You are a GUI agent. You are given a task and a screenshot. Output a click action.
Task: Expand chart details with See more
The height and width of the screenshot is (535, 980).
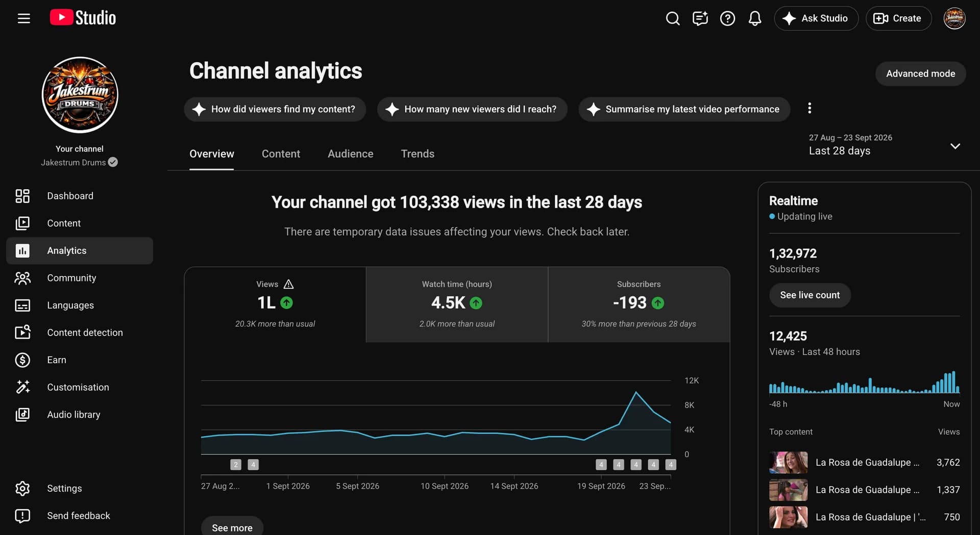[x=232, y=527]
